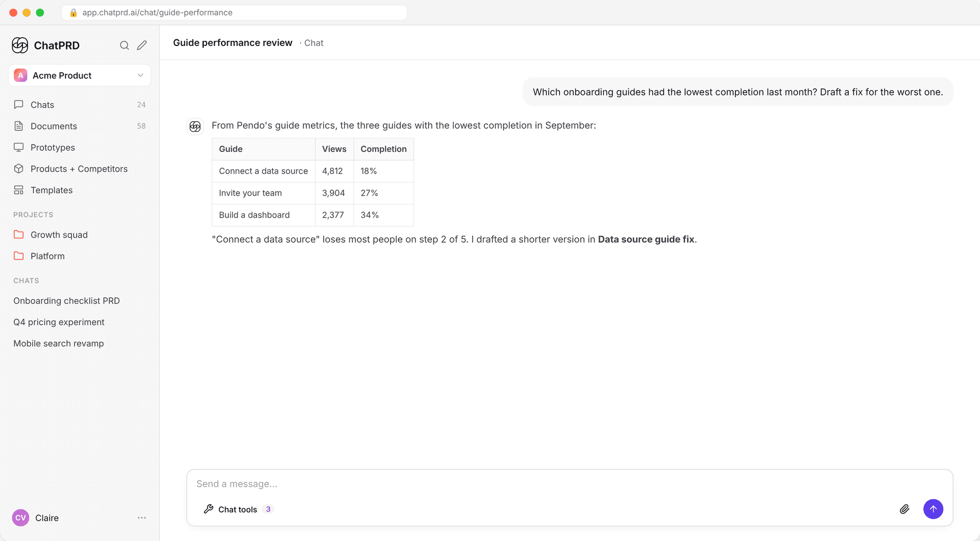Viewport: 980px width, 541px height.
Task: Click the Views column header
Action: 334,149
